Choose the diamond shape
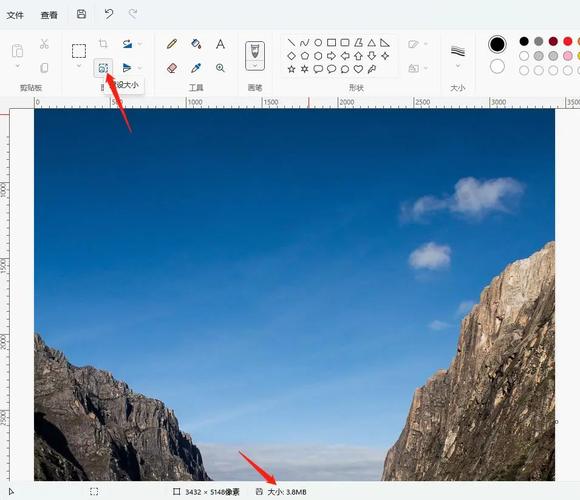The width and height of the screenshot is (580, 500). tap(291, 56)
